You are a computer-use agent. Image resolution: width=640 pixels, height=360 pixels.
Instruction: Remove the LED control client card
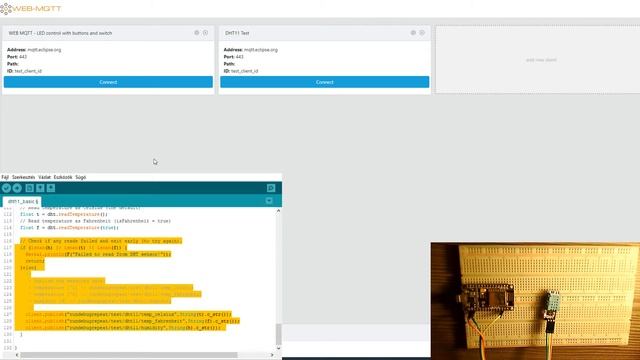coord(205,33)
